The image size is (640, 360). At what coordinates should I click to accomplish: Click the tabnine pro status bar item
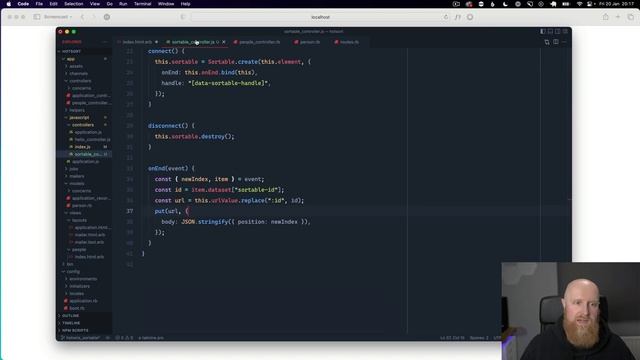[x=151, y=338]
